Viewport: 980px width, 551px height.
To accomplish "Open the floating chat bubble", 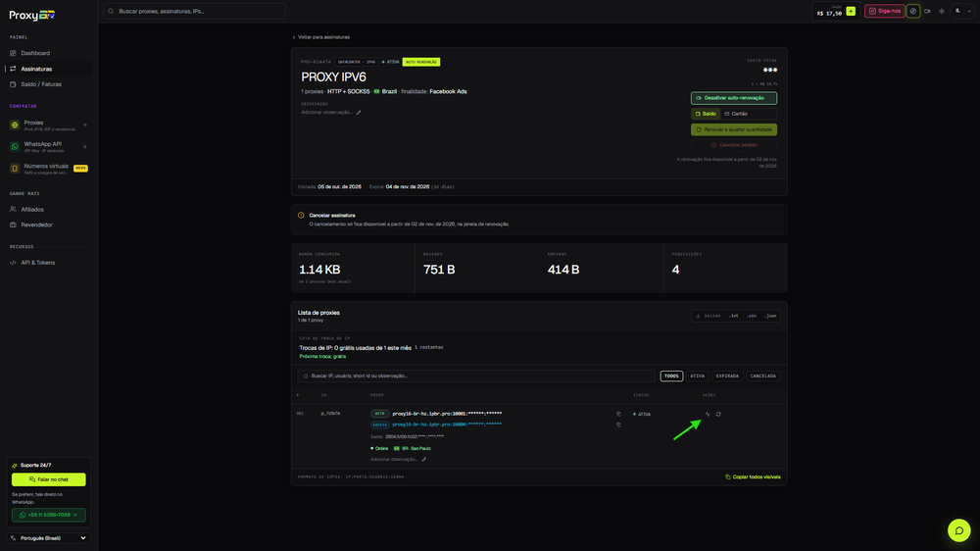I will click(958, 530).
